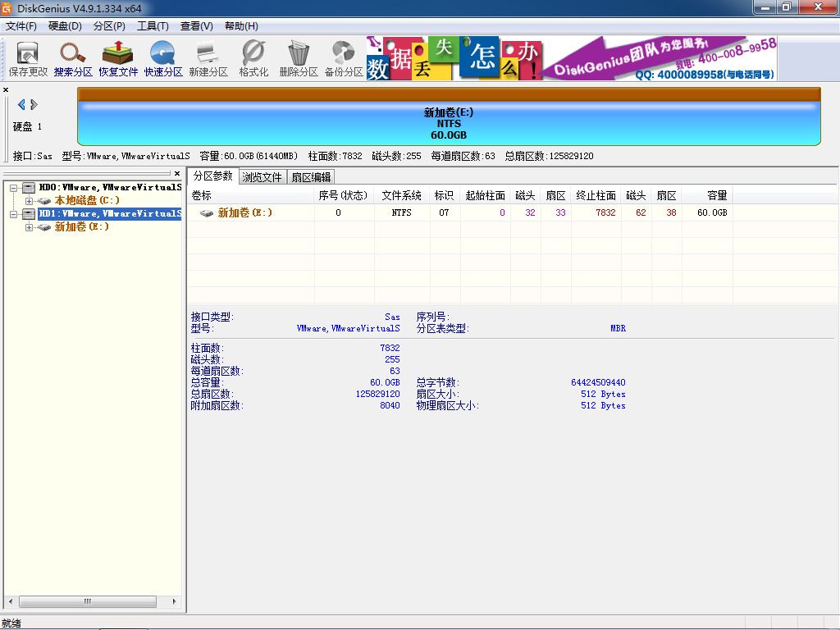Click the 就绪 status bar text
840x630 pixels.
[x=11, y=623]
